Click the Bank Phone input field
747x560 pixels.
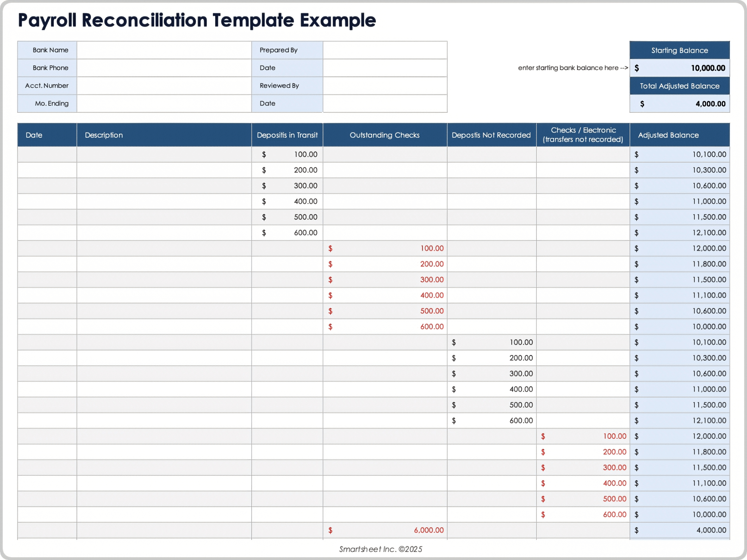pos(163,68)
